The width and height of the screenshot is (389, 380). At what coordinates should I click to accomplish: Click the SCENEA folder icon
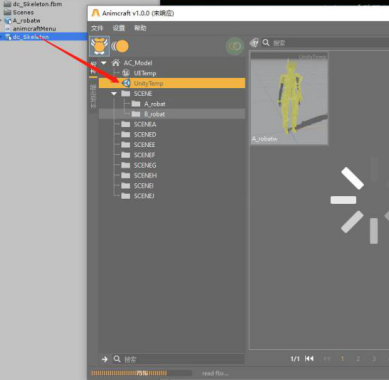point(126,124)
